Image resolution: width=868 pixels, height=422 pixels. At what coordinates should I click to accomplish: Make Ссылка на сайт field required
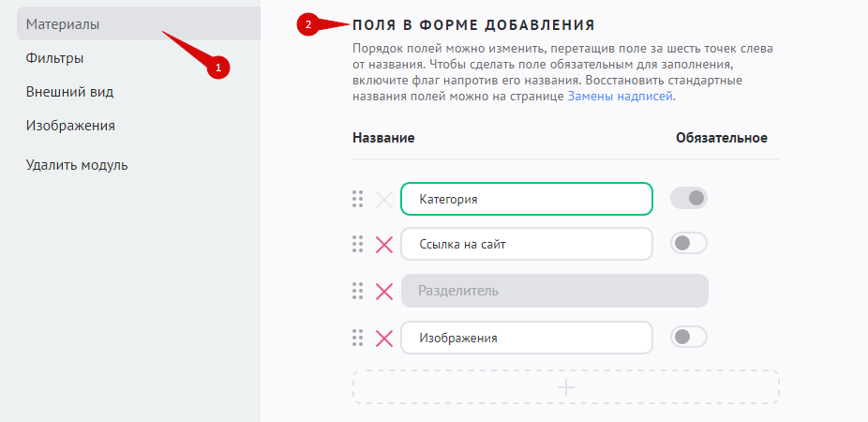click(x=688, y=243)
